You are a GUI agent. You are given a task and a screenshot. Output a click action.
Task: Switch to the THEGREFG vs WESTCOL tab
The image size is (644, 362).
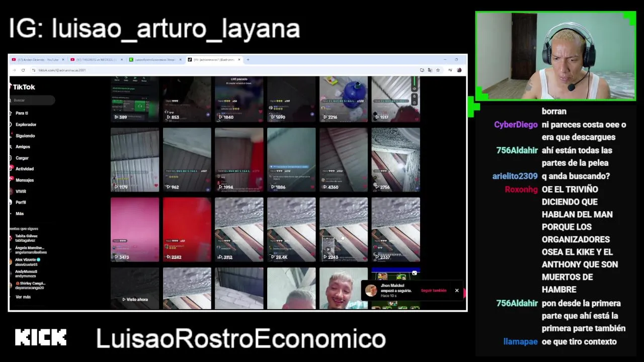[x=96, y=60]
